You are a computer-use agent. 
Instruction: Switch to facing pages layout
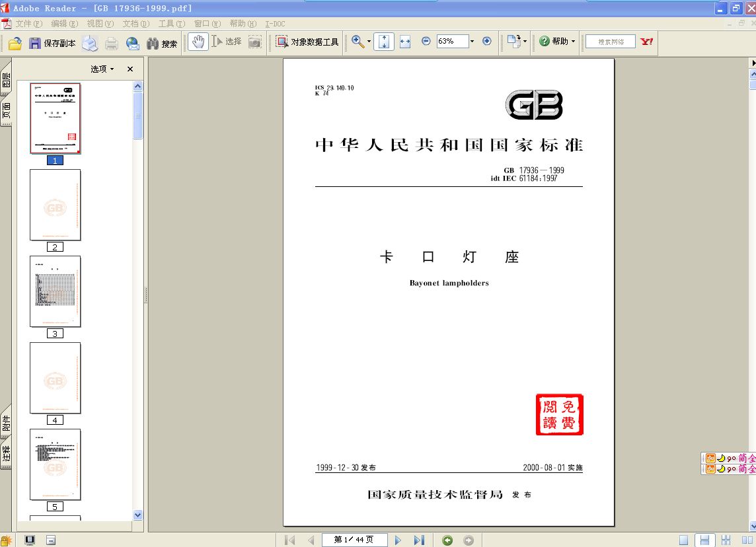coord(747,540)
